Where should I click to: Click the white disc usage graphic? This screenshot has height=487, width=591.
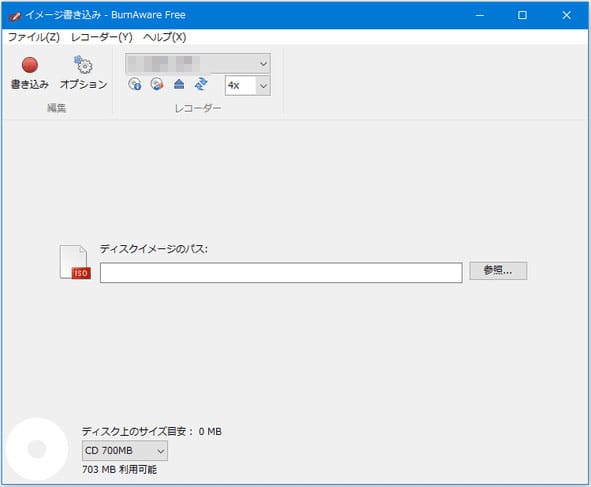tap(37, 449)
